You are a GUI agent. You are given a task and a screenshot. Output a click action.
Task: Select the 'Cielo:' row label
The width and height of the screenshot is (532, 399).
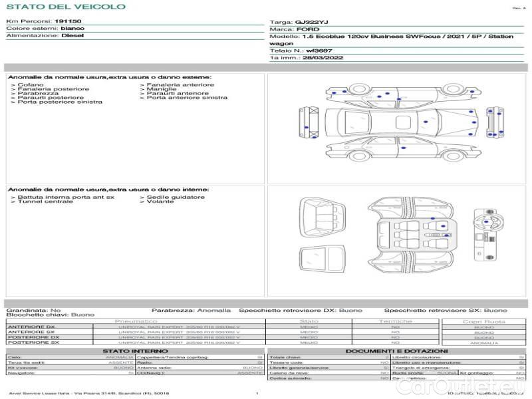point(15,358)
